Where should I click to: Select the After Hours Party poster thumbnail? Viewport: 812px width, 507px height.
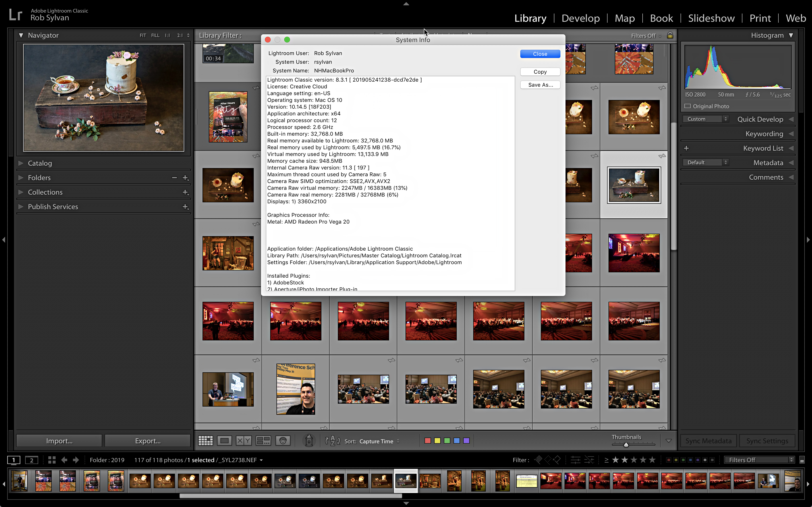tap(228, 117)
